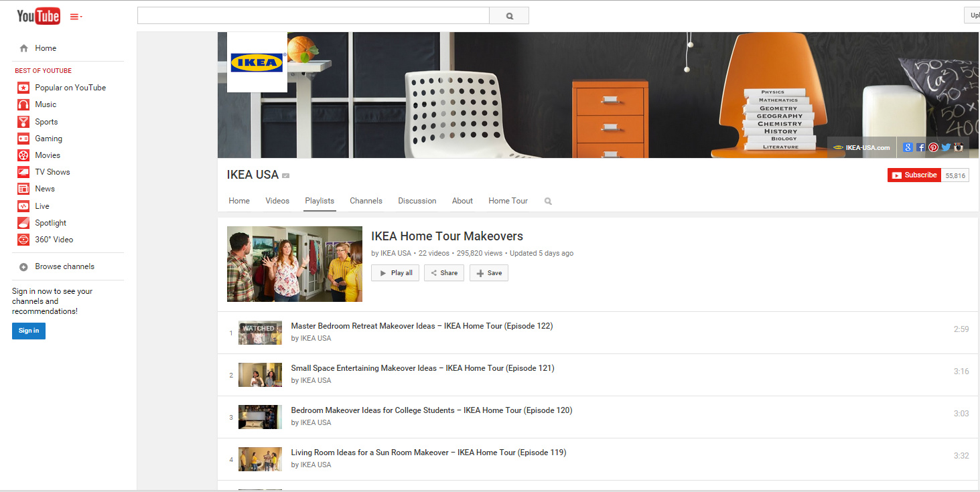Select the Playlists tab
Viewport: 980px width, 492px height.
(x=320, y=201)
